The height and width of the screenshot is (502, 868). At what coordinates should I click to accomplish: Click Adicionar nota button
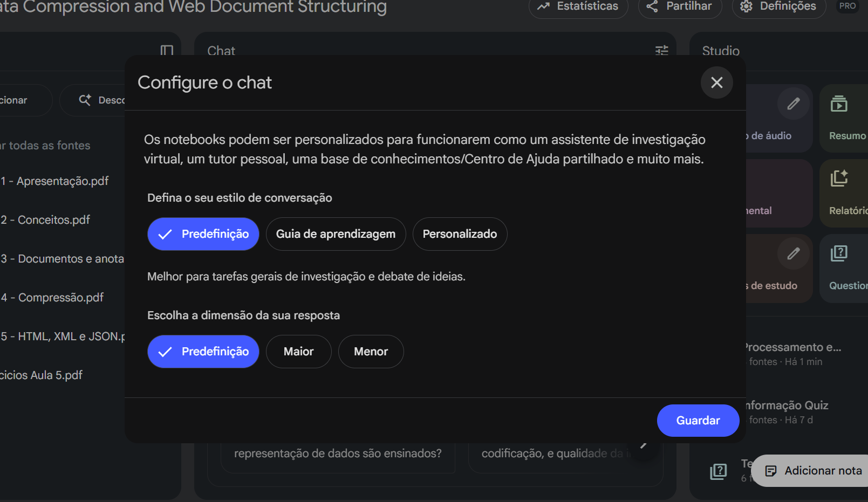tap(814, 471)
